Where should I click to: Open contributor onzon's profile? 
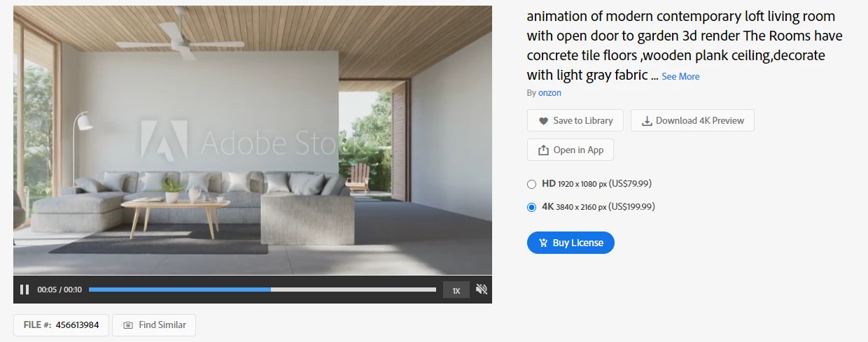[549, 92]
